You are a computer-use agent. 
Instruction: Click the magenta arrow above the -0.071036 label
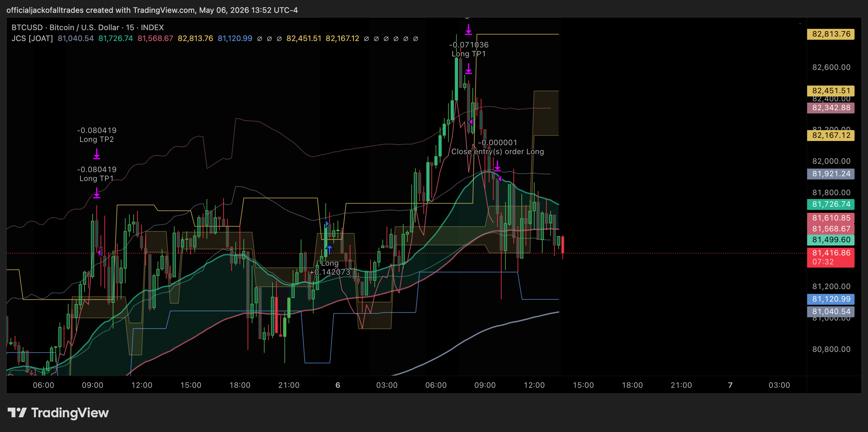pos(468,29)
